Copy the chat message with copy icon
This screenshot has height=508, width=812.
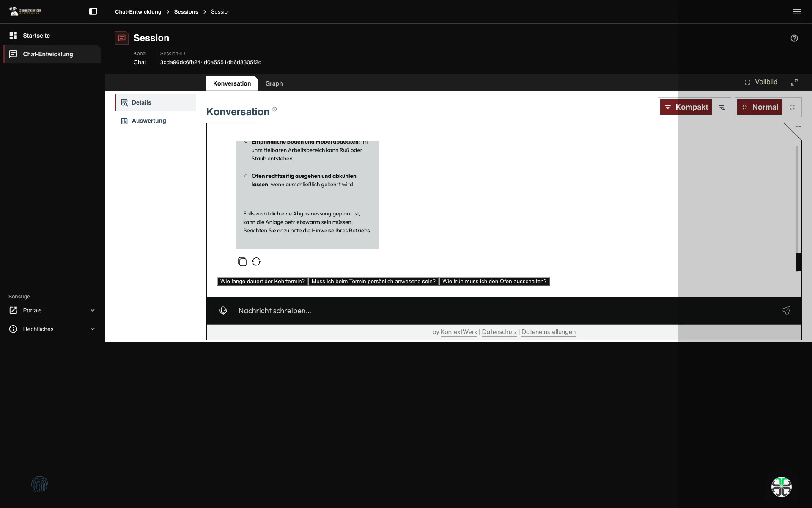click(242, 262)
